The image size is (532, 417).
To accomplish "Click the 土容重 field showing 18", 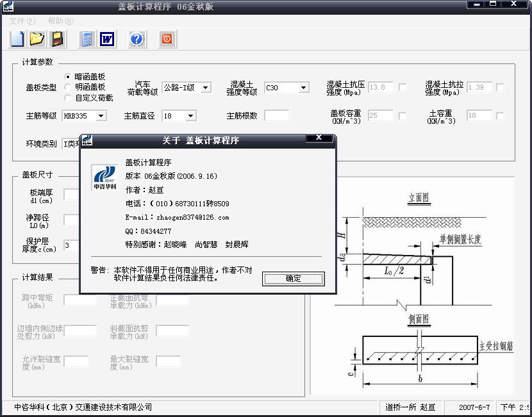I will (479, 115).
